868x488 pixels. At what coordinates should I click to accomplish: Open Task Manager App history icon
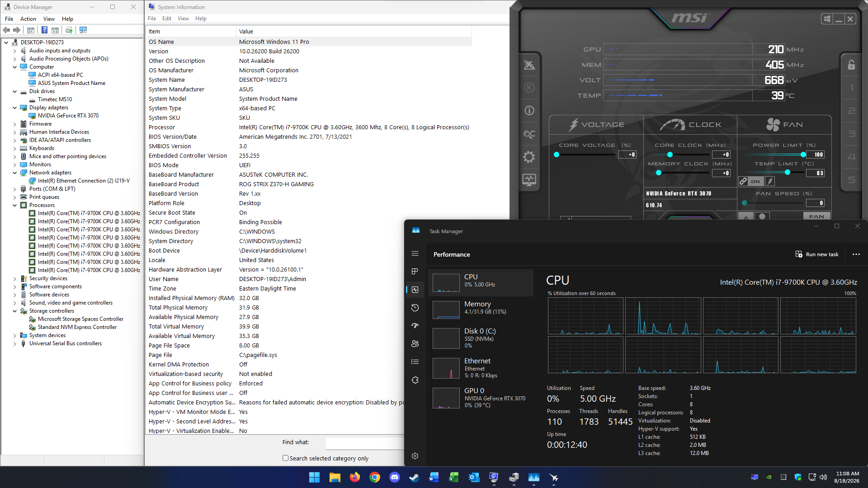point(415,308)
